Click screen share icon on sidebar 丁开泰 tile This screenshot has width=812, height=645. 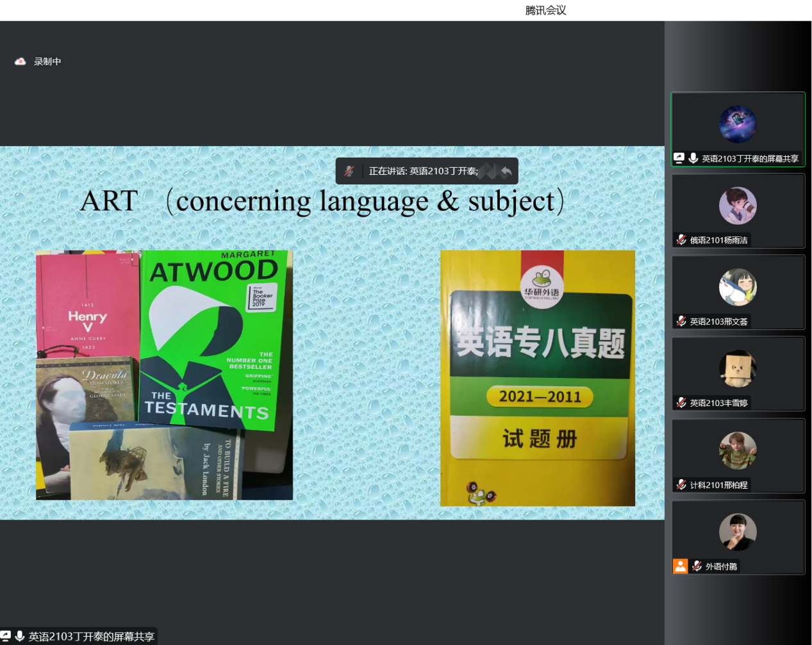tap(679, 158)
